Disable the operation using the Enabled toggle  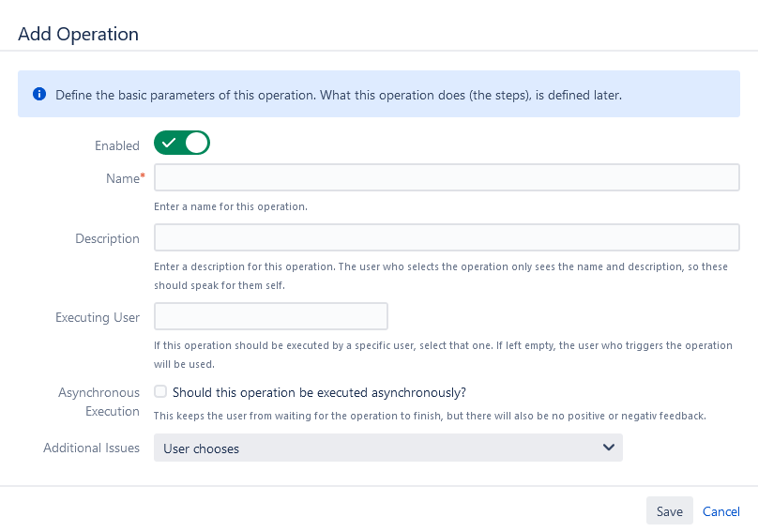(x=182, y=144)
